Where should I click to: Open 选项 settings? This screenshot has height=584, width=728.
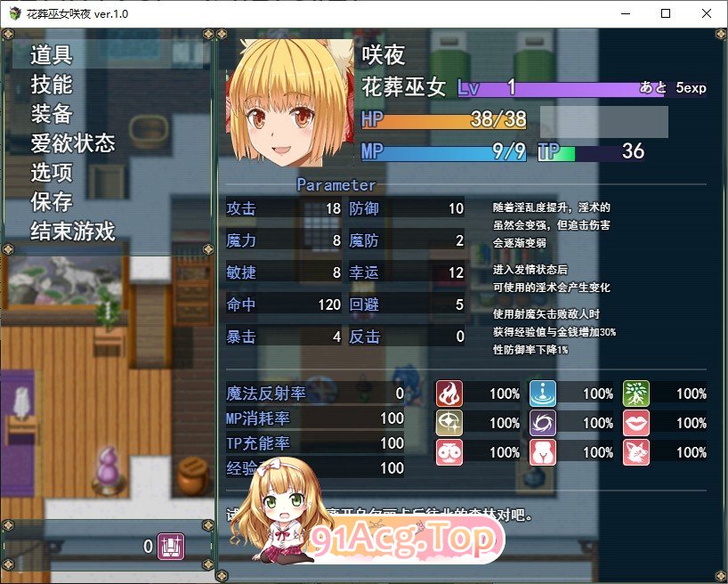[x=52, y=173]
